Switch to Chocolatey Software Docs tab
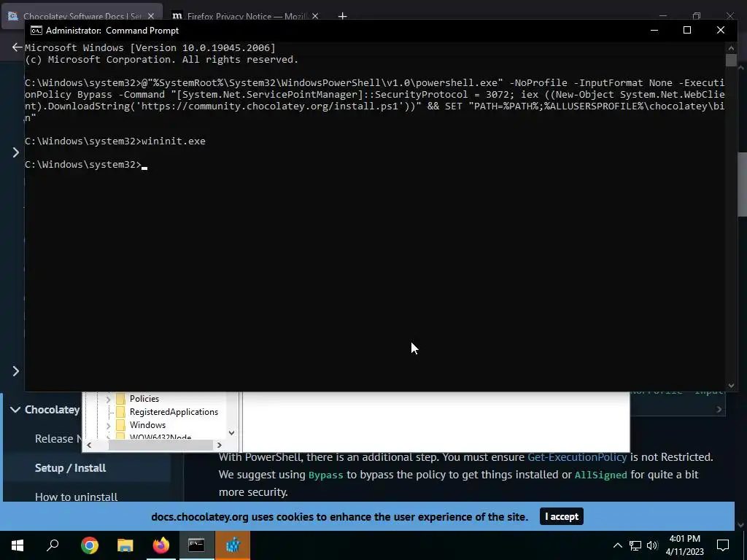This screenshot has width=747, height=560. 82,16
